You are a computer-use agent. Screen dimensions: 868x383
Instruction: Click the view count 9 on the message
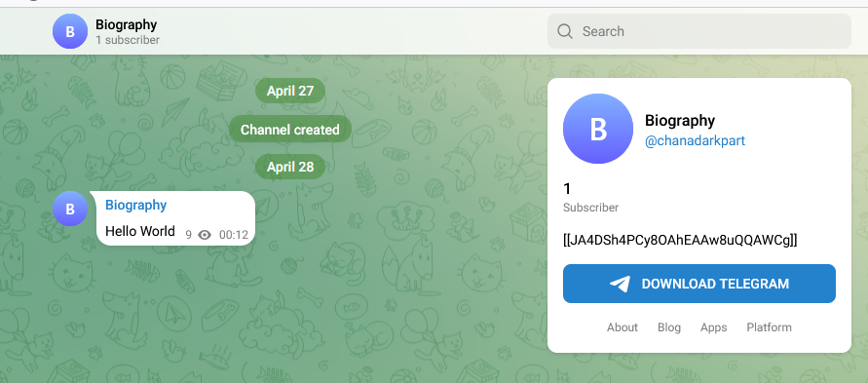point(189,235)
